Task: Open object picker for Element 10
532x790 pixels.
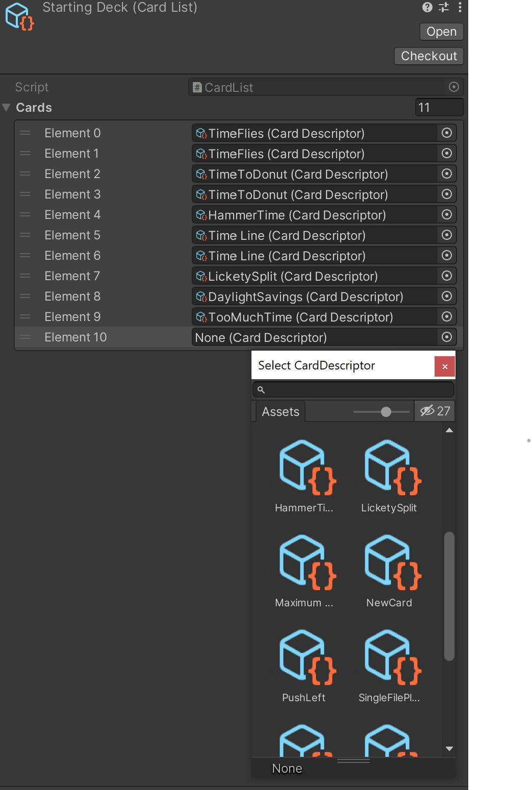Action: click(x=447, y=337)
